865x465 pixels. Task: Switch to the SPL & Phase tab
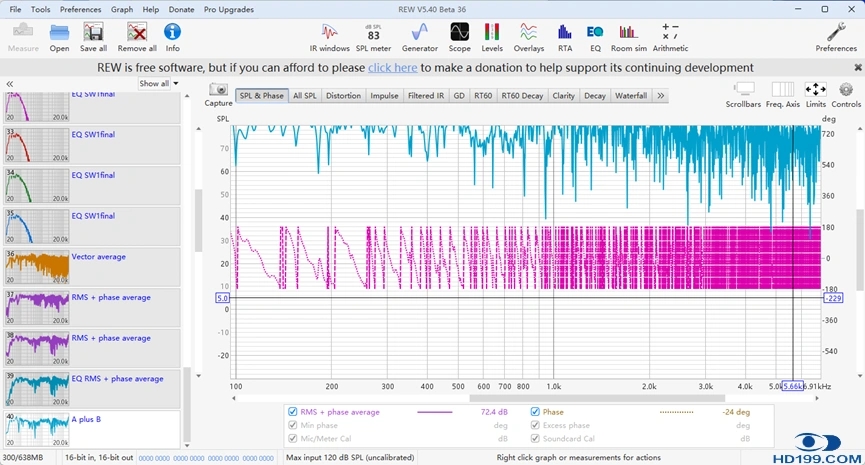click(261, 95)
